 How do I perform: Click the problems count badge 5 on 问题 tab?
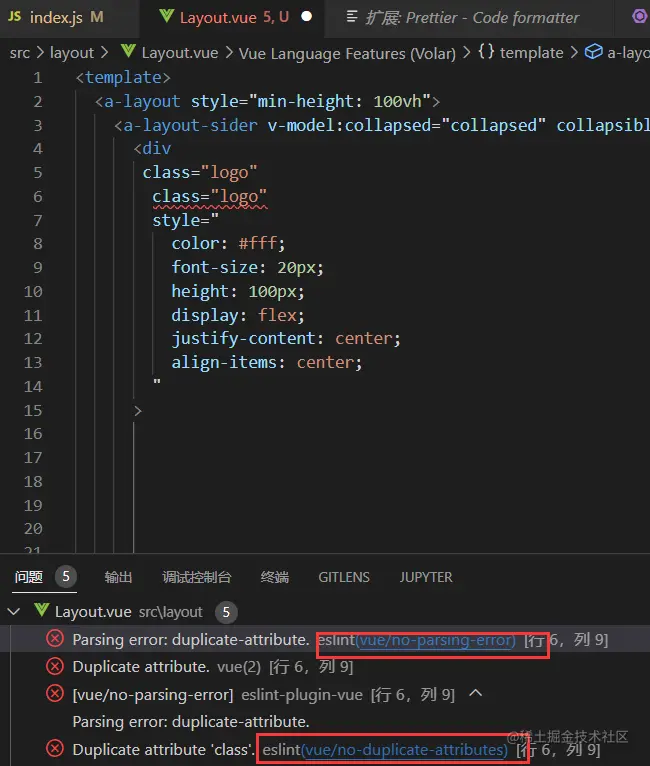click(66, 576)
